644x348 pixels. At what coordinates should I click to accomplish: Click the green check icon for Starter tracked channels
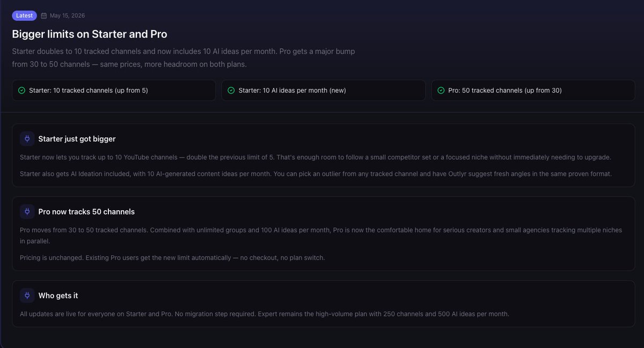coord(21,91)
